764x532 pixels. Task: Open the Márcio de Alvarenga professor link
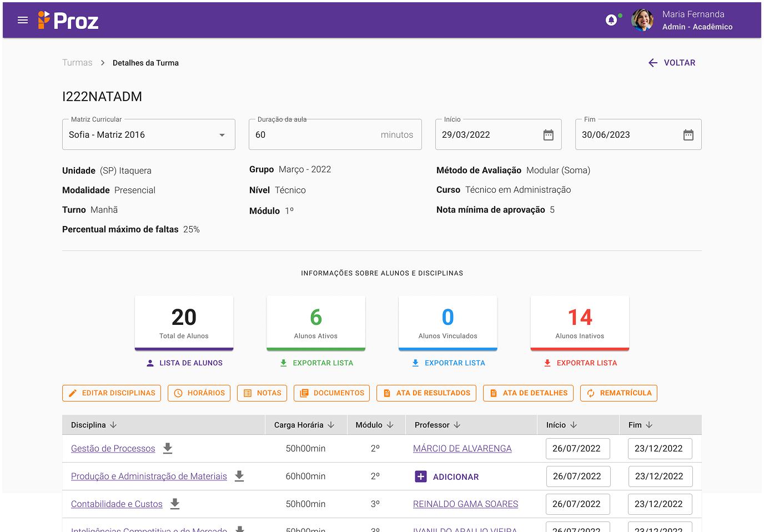[462, 449]
